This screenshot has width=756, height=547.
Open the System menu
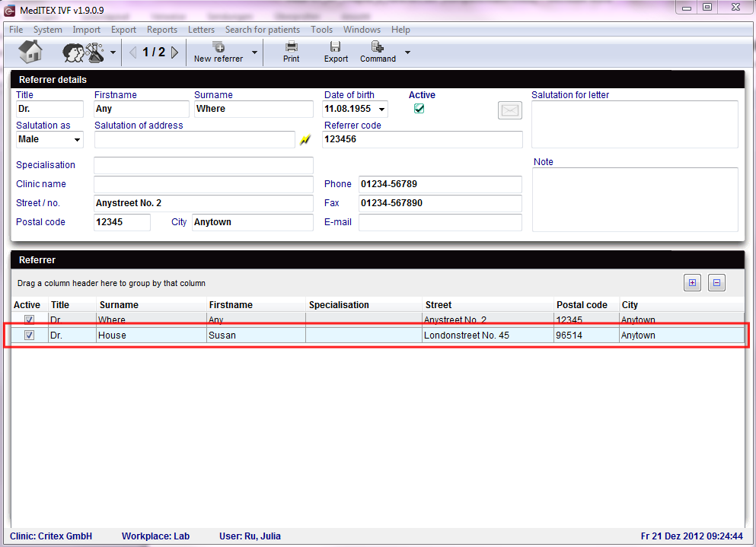[x=47, y=30]
